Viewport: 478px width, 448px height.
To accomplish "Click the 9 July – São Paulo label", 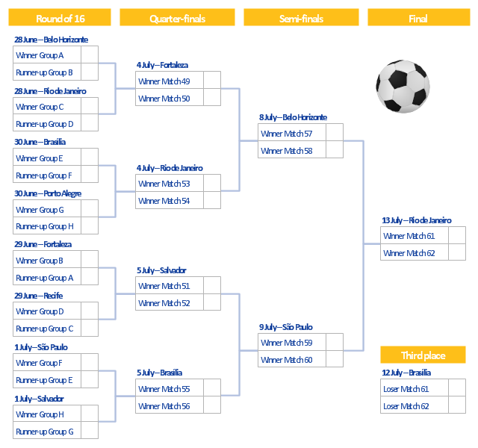I will point(285,327).
